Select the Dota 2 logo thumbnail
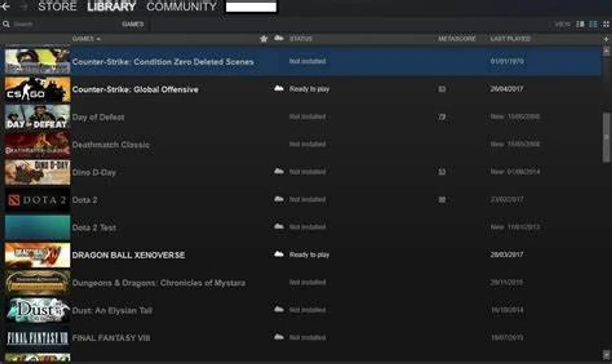Viewport: 612px width, 364px height. click(38, 200)
